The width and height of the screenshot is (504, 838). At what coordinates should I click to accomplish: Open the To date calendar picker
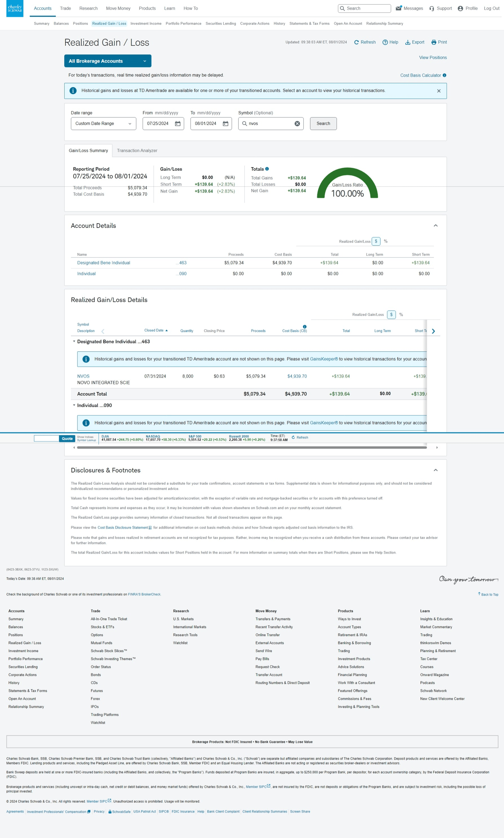coord(226,124)
